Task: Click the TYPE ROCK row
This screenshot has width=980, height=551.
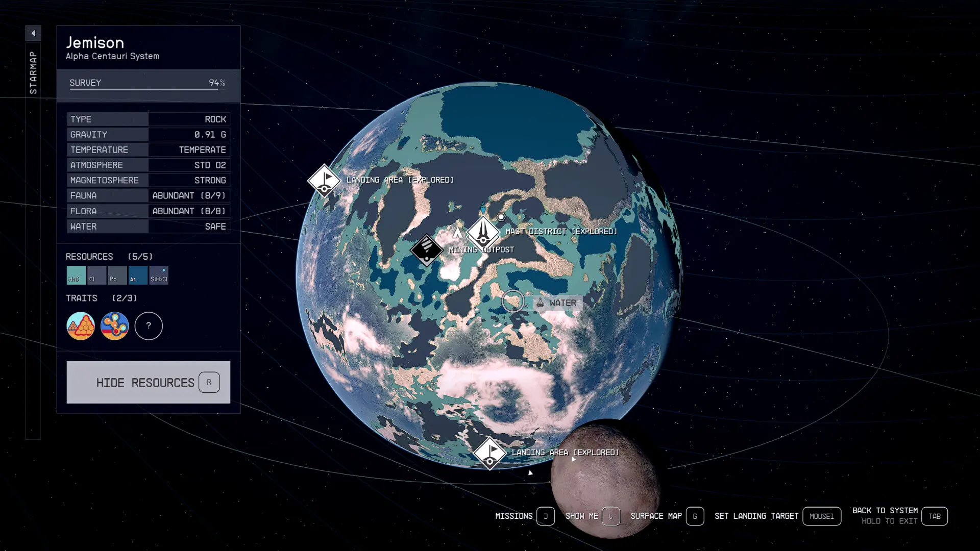Action: point(148,119)
